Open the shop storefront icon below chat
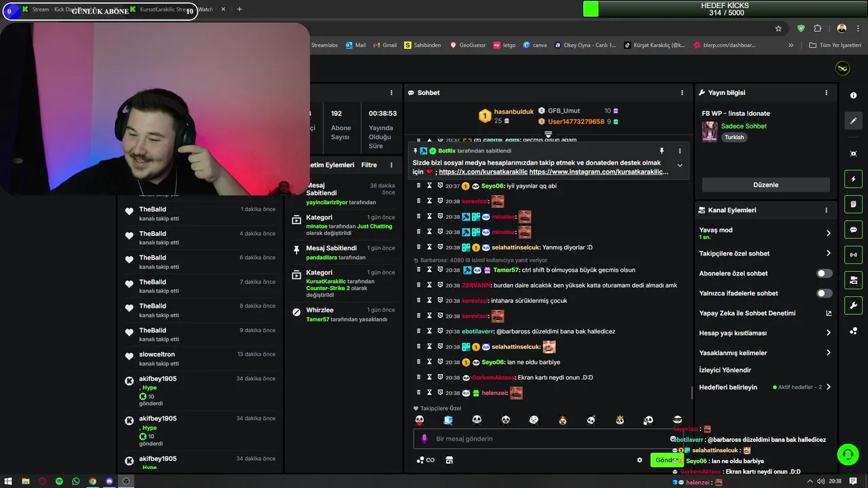The image size is (868, 488). pyautogui.click(x=449, y=460)
